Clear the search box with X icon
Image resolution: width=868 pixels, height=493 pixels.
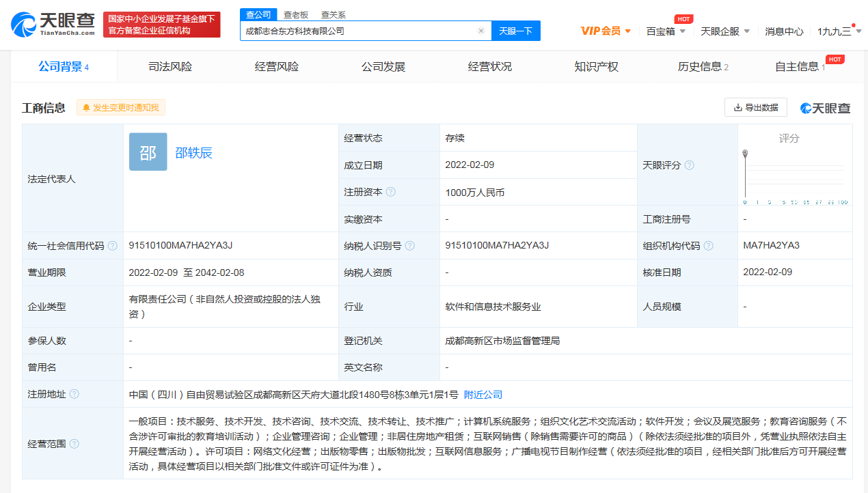point(480,31)
